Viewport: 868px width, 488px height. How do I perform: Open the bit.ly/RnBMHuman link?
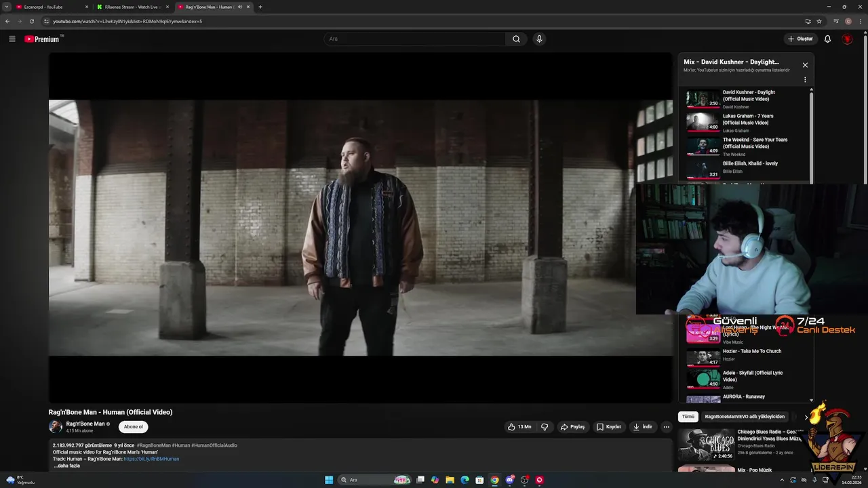151,459
